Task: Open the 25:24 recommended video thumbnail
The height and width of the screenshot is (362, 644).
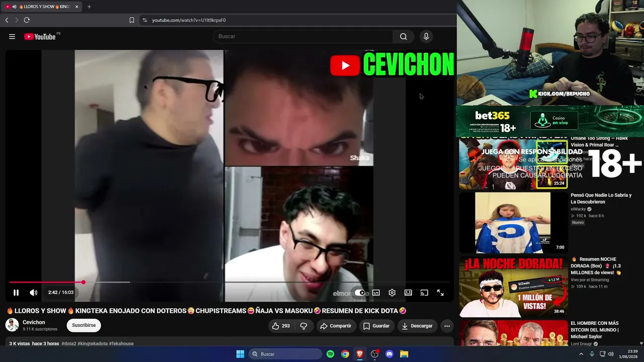Action: point(513,163)
